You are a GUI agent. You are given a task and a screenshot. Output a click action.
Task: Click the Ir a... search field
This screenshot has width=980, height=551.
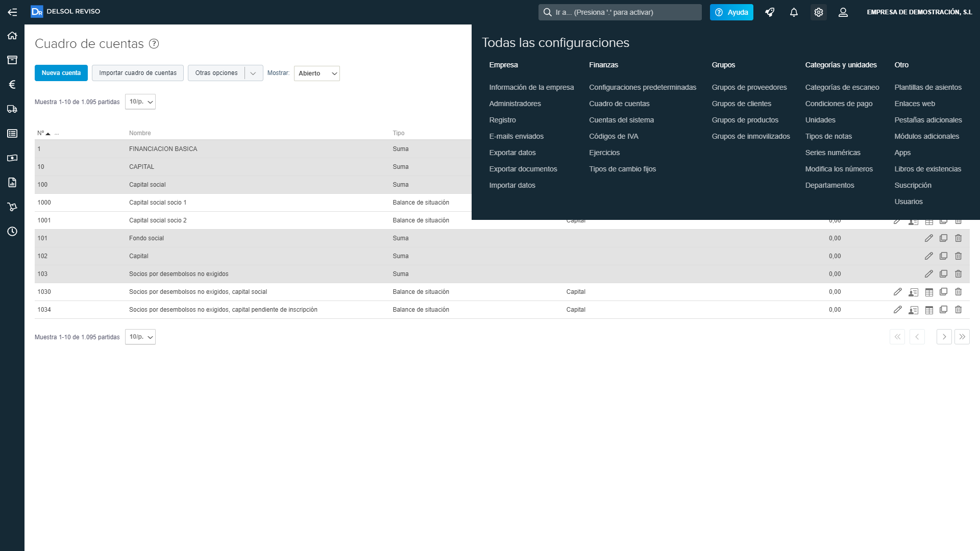620,12
